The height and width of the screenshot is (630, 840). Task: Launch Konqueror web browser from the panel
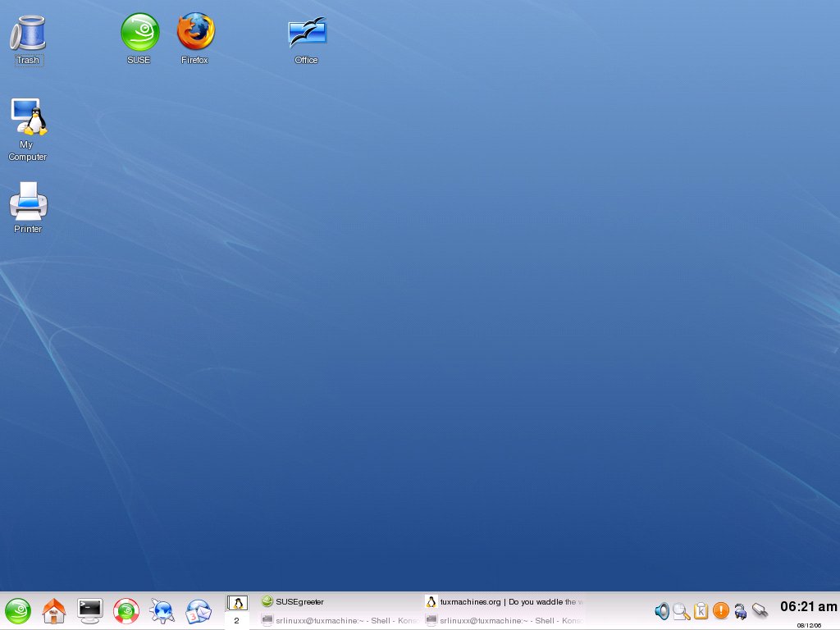point(162,611)
